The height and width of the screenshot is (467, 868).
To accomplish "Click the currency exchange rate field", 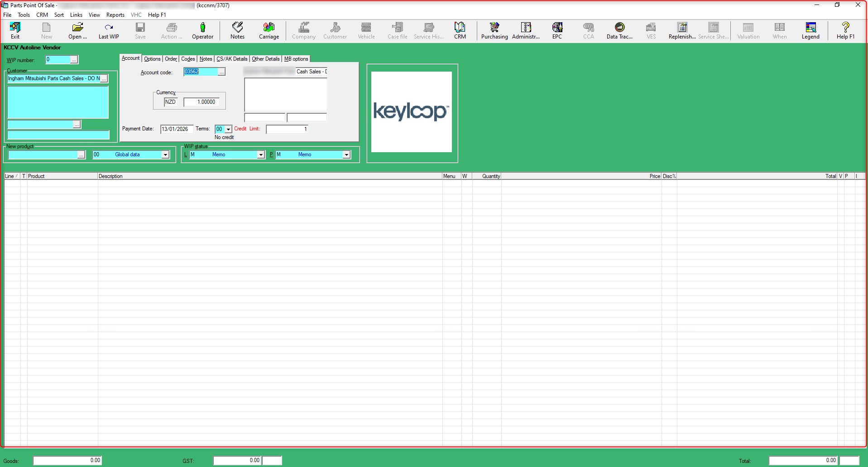I will (201, 102).
